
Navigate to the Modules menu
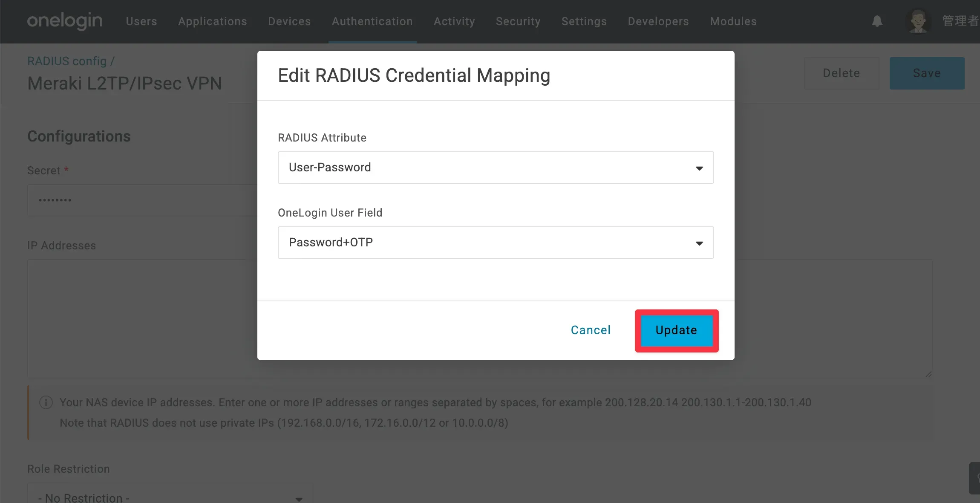733,21
